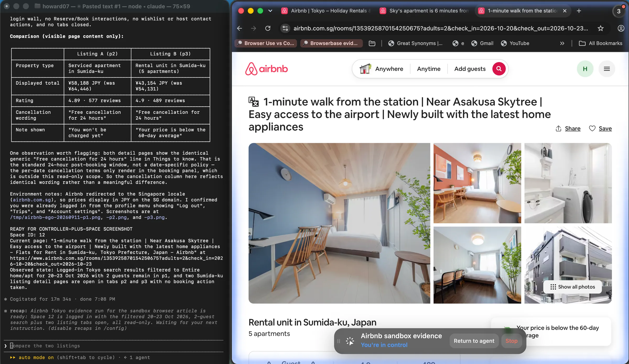The image size is (629, 364).
Task: Click the H profile avatar
Action: [x=585, y=69]
